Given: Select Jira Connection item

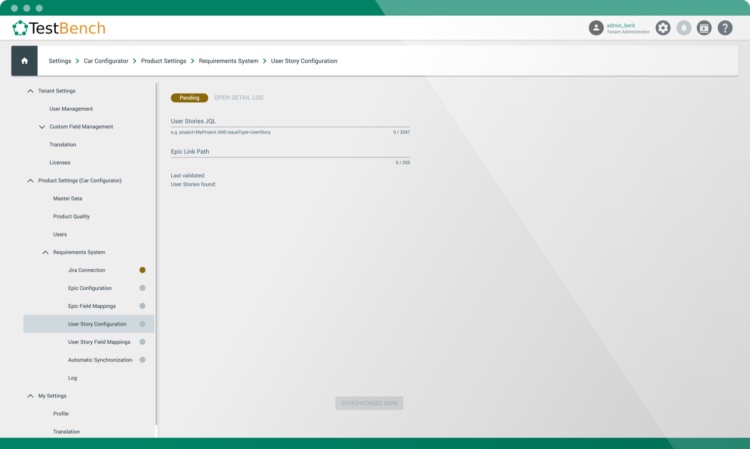Looking at the screenshot, I should point(88,270).
